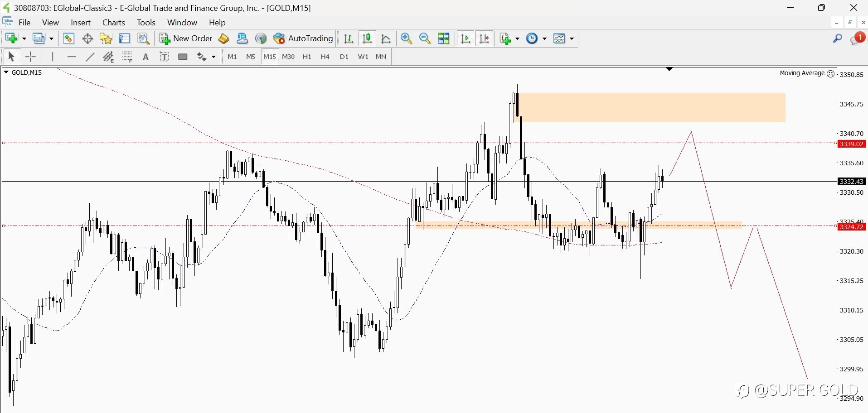Open the Templates dropdown arrow
This screenshot has width=868, height=413.
tap(572, 39)
